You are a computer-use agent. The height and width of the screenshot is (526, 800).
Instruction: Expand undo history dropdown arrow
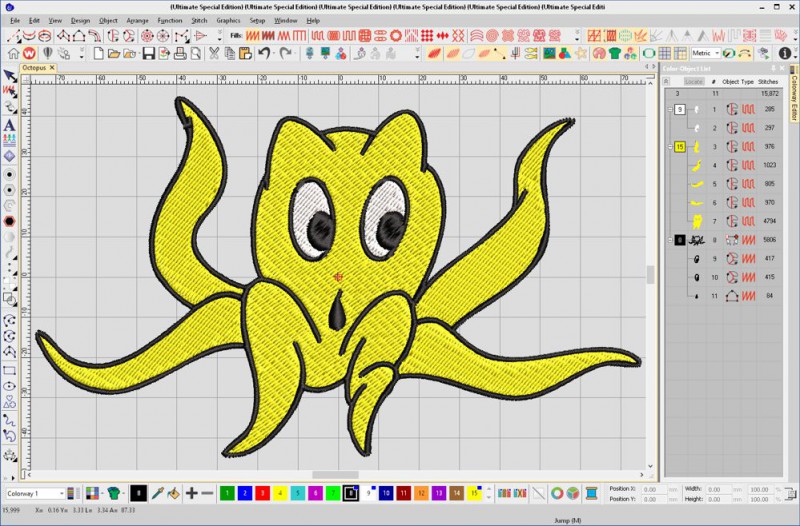pos(273,53)
